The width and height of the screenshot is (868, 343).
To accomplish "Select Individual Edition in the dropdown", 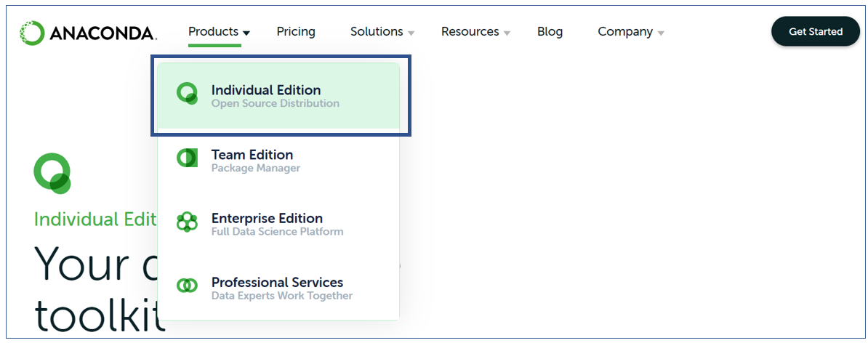I will (x=278, y=96).
